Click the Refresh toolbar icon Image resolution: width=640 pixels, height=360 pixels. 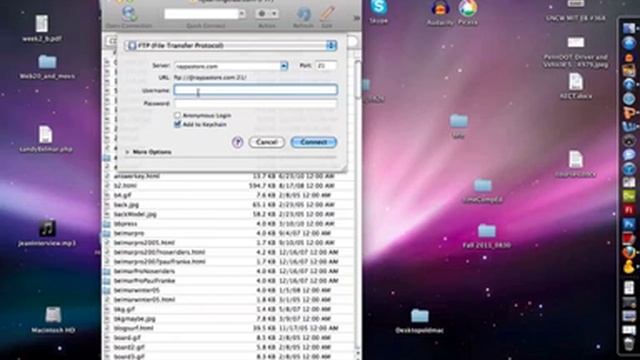pos(303,14)
